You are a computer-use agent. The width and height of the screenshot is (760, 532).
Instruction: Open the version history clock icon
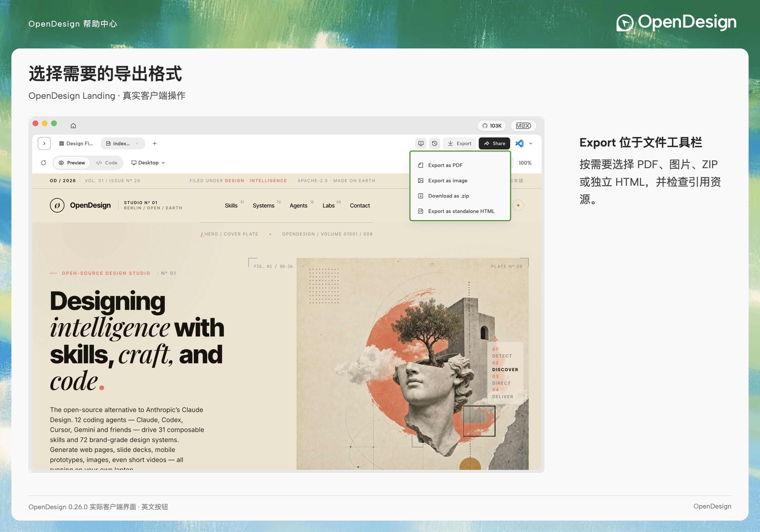[x=435, y=143]
